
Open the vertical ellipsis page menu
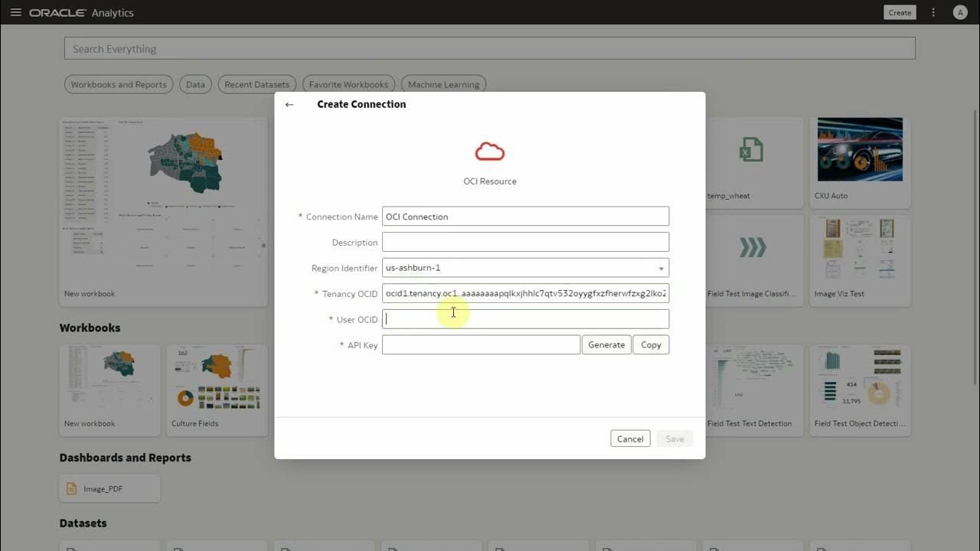coord(933,12)
